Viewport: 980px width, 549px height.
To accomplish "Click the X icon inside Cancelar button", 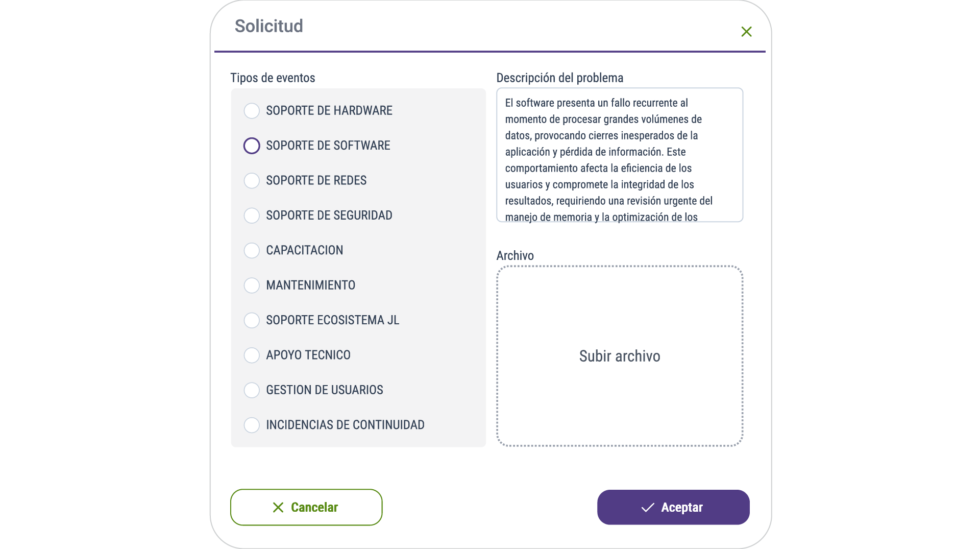I will 278,507.
